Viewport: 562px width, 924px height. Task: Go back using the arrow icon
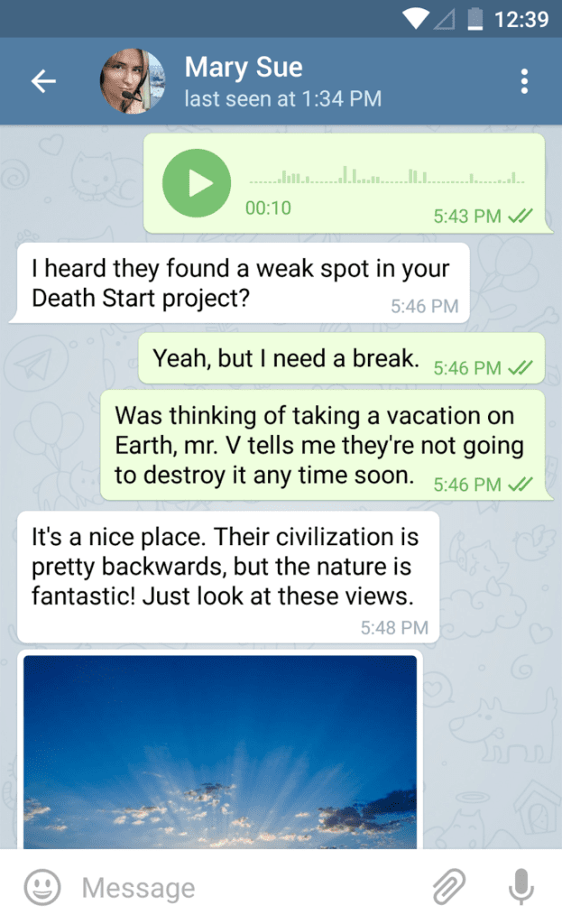click(x=43, y=81)
